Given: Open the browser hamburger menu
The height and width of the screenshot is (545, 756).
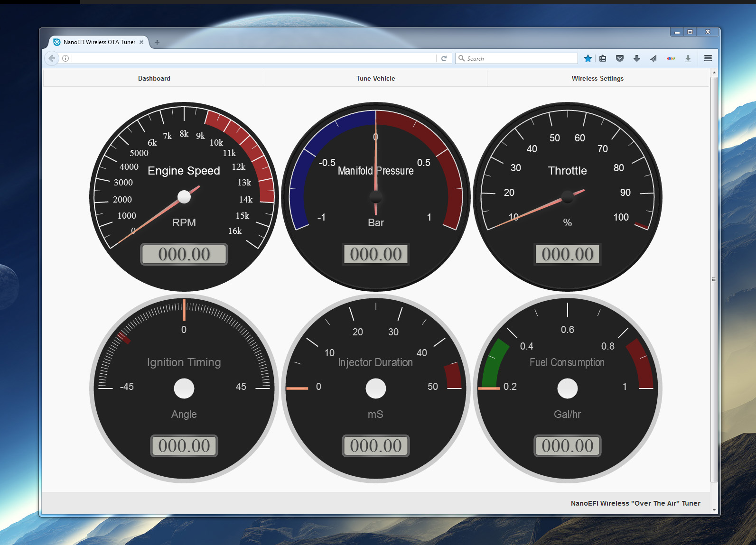Looking at the screenshot, I should tap(708, 58).
